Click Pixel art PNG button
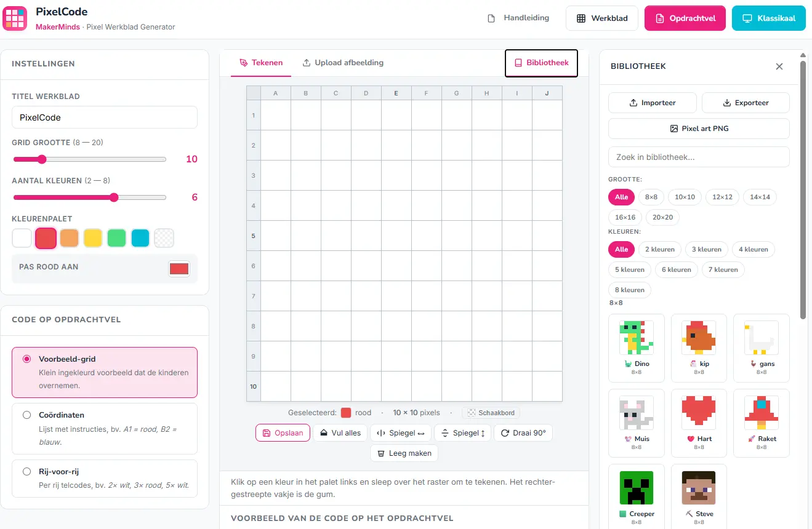The height and width of the screenshot is (529, 812). 699,129
